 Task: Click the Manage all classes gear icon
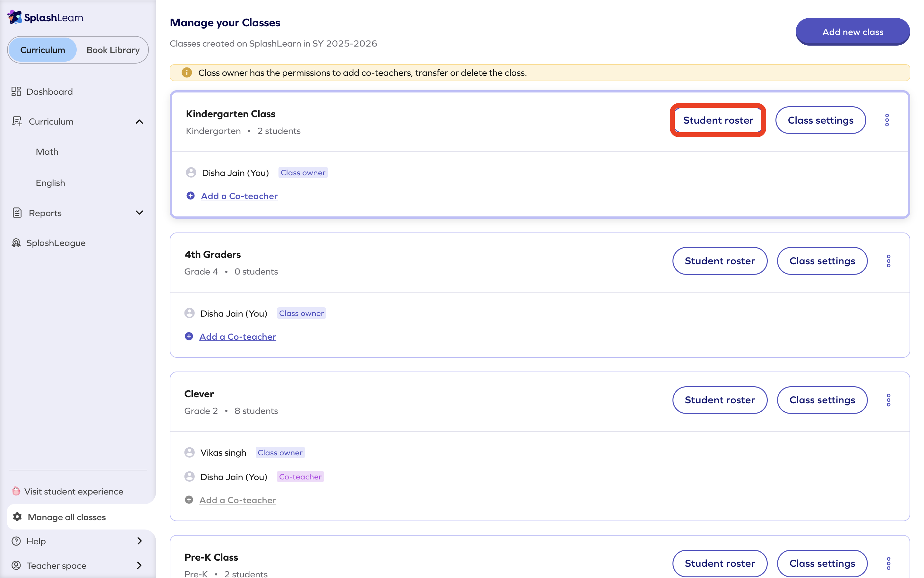(x=17, y=517)
